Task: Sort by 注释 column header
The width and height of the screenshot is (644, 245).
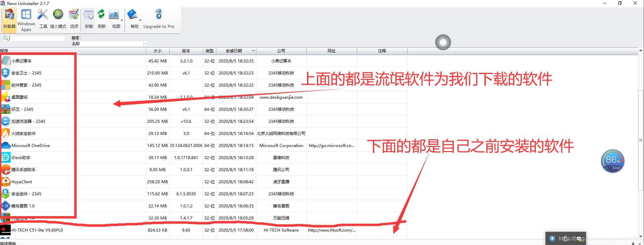Action: [382, 51]
